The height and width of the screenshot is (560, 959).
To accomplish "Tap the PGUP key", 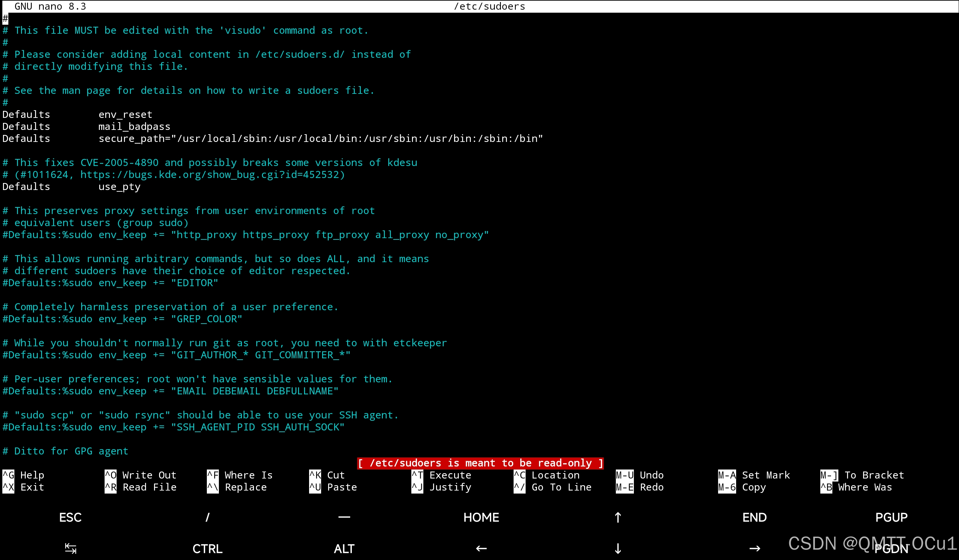I will (891, 517).
